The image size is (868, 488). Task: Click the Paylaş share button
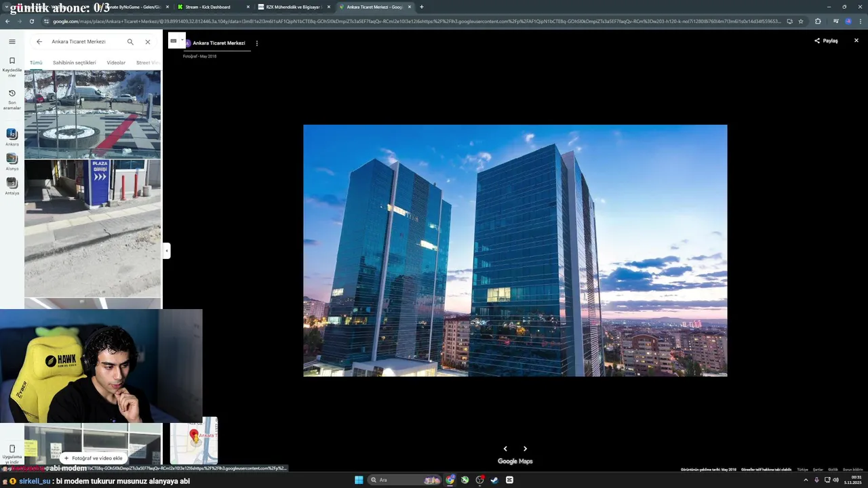(x=826, y=41)
